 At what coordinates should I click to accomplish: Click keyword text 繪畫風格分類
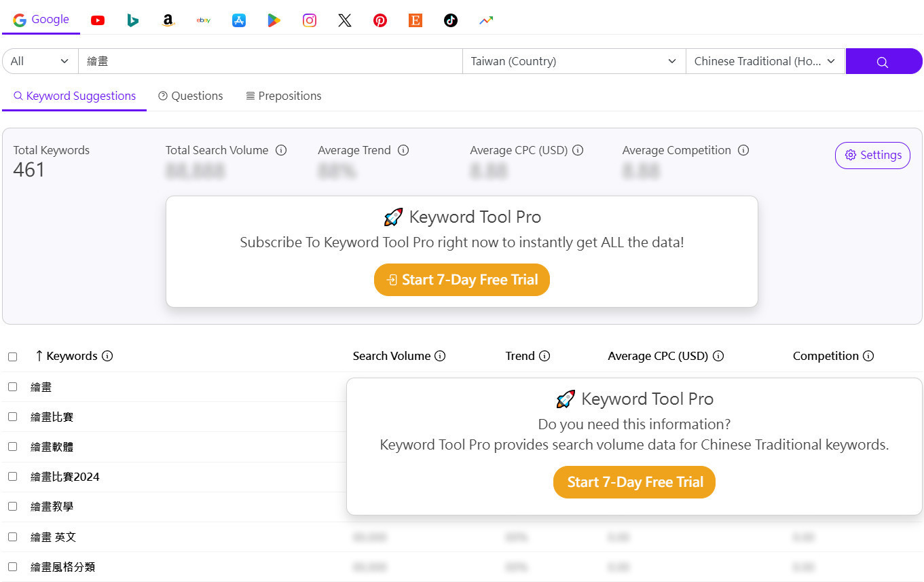(x=63, y=567)
